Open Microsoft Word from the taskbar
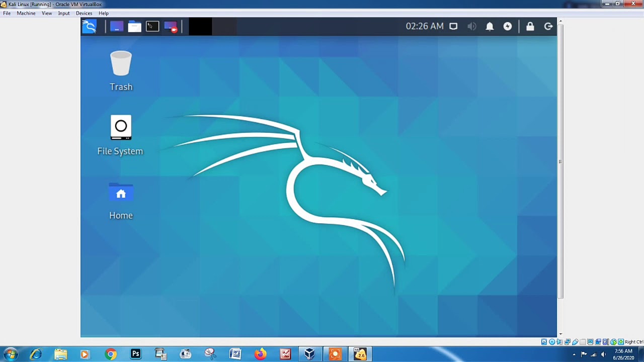The height and width of the screenshot is (362, 644). pyautogui.click(x=235, y=354)
